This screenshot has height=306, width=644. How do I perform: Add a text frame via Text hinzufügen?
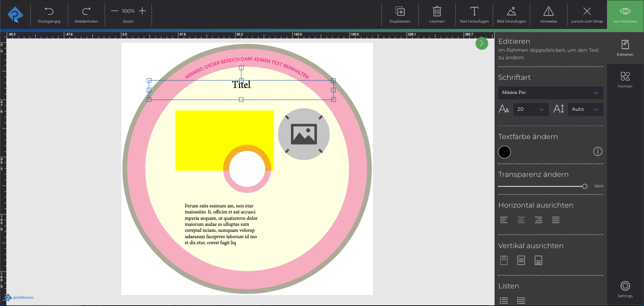point(474,12)
